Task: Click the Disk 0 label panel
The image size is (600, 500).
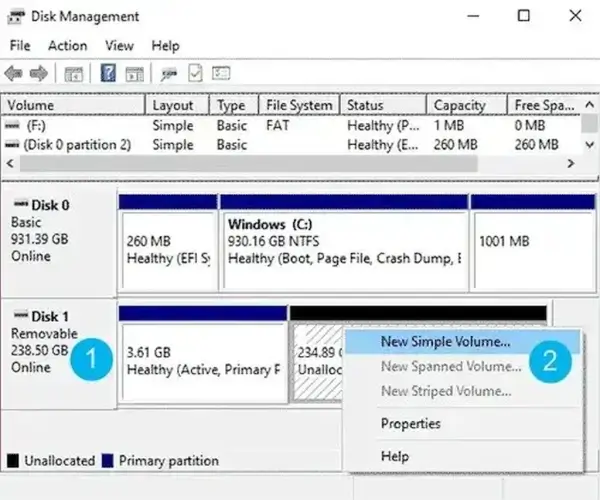Action: (x=58, y=241)
